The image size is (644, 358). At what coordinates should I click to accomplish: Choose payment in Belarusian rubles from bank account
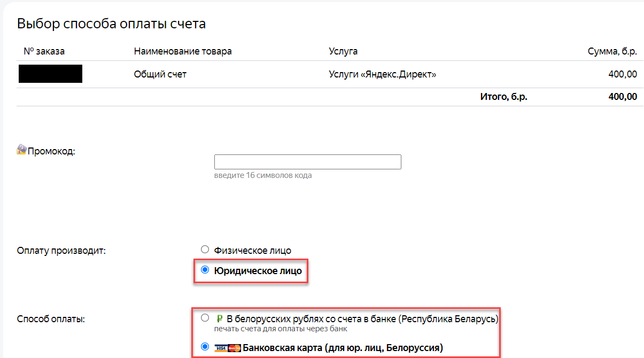pyautogui.click(x=205, y=318)
